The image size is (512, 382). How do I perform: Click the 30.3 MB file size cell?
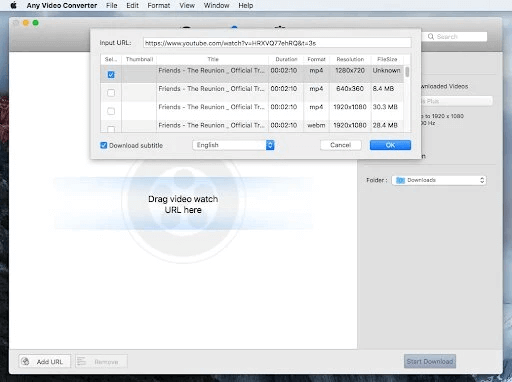(385, 107)
